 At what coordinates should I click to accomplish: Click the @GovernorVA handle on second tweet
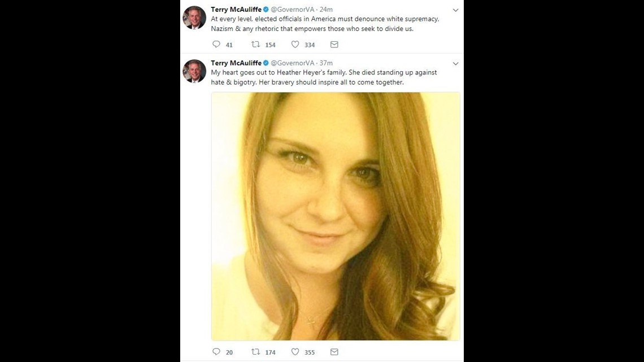pos(291,63)
